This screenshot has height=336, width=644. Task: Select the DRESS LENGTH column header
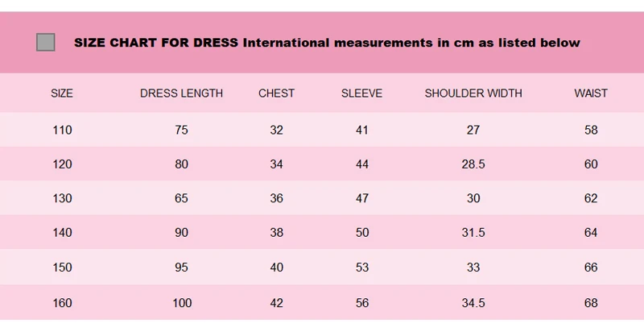click(x=182, y=93)
